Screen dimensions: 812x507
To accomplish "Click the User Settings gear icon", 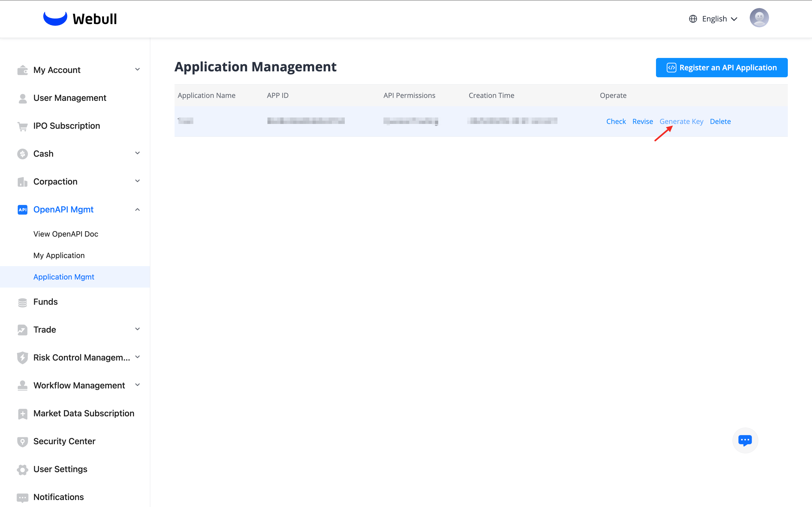I will coord(23,469).
